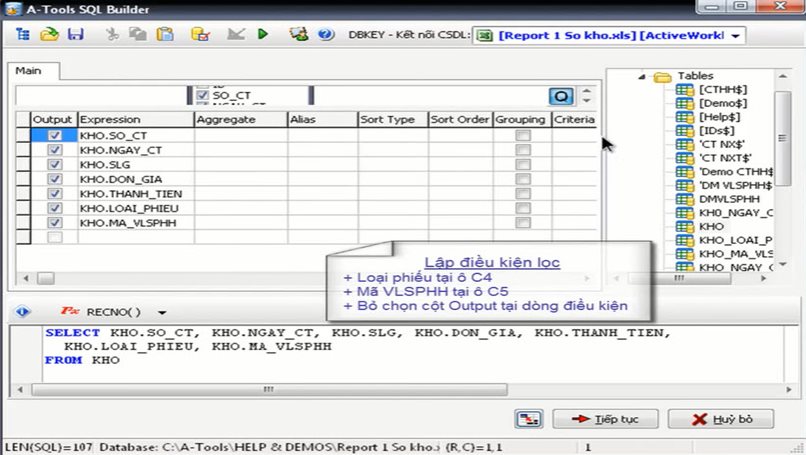The height and width of the screenshot is (455, 806).
Task: Click the Excel workbook icon in the DBKEY box
Action: coord(484,35)
